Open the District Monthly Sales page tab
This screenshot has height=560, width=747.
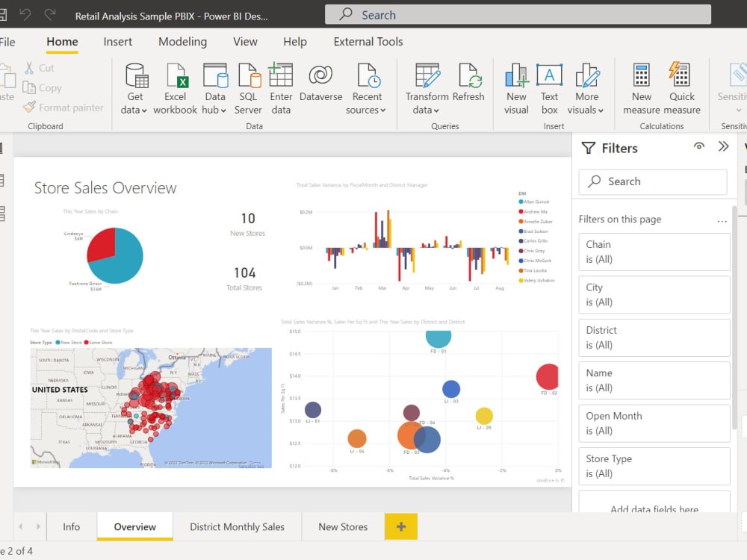coord(237,526)
